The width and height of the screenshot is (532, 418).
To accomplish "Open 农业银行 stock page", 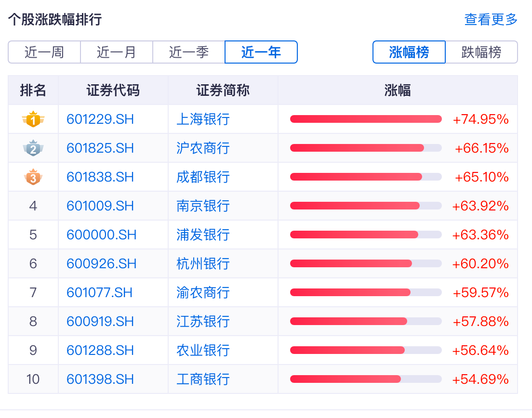I will (203, 350).
